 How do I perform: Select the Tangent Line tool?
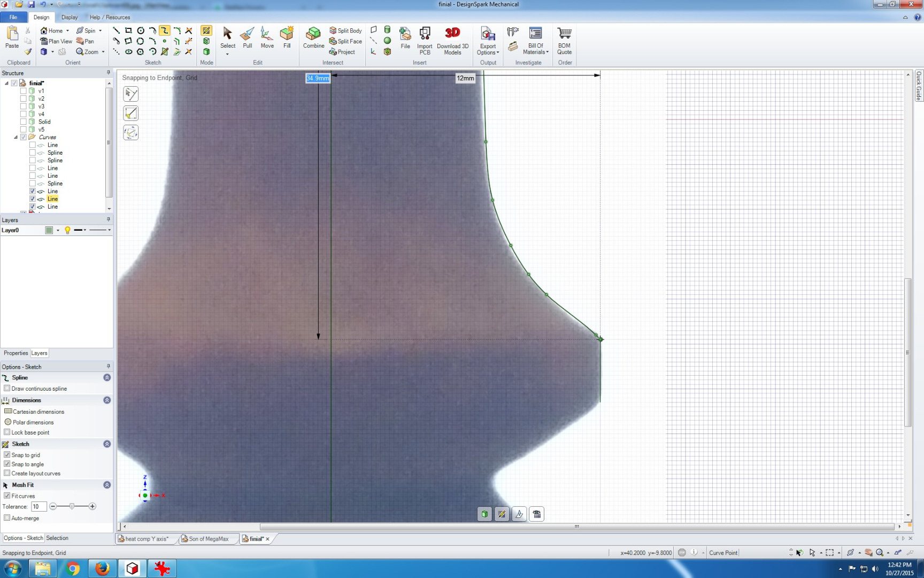tap(116, 41)
